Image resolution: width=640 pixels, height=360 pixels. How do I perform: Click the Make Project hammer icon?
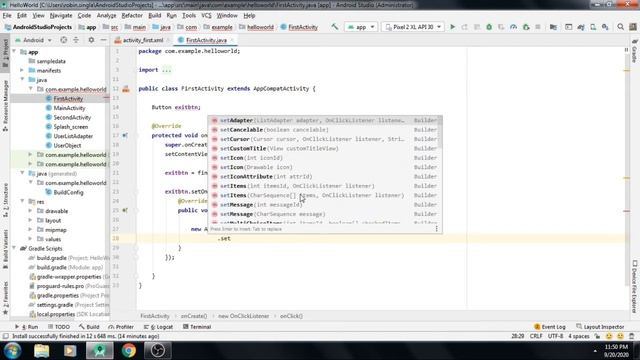click(335, 27)
